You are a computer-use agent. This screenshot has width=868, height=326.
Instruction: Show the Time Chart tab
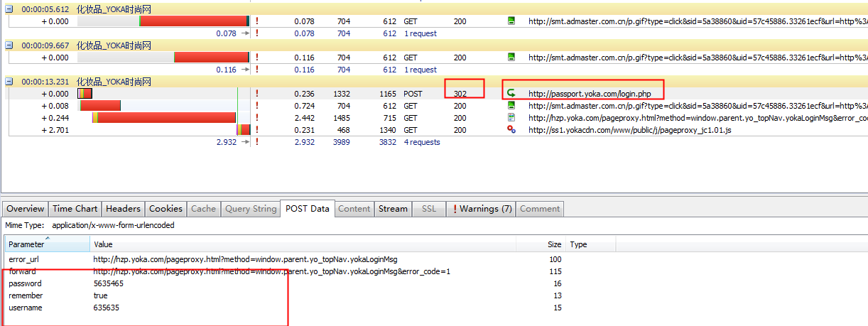pos(75,209)
